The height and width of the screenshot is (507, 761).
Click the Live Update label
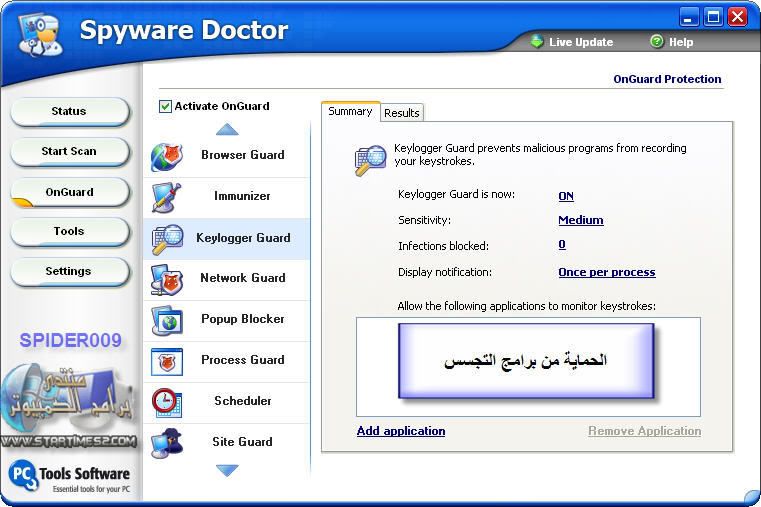coord(581,42)
